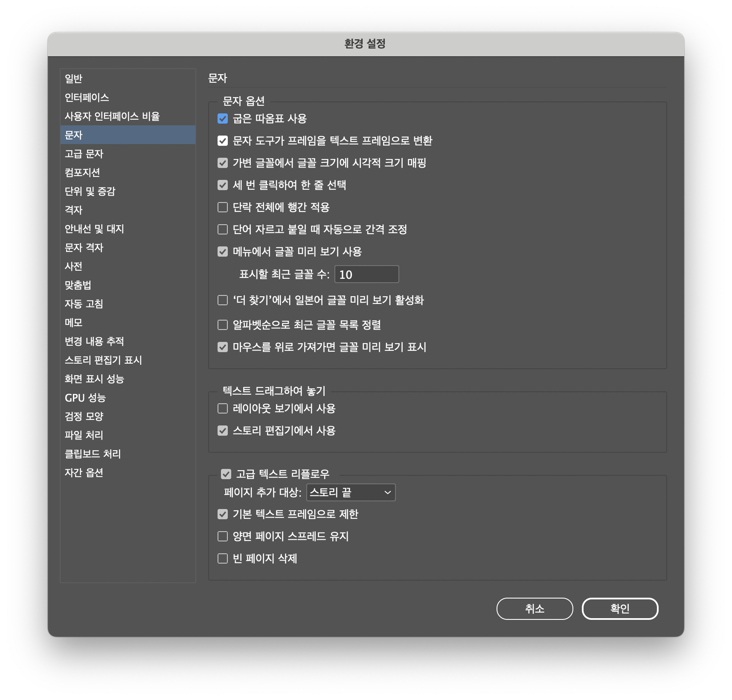Enable 레이아웃 보기에서 사용 checkbox
The width and height of the screenshot is (732, 700).
pyautogui.click(x=223, y=408)
